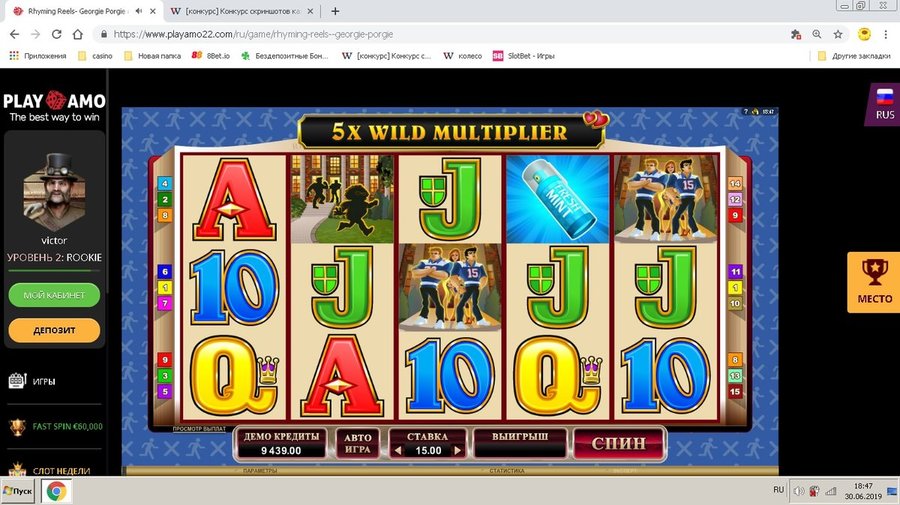Select the payline 15 indicator
Screen dimensions: 900x505
(735, 392)
